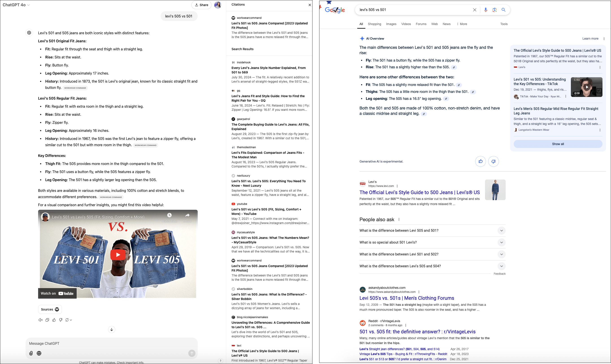Click the read aloud speaker icon
This screenshot has width=611, height=364.
tap(41, 320)
